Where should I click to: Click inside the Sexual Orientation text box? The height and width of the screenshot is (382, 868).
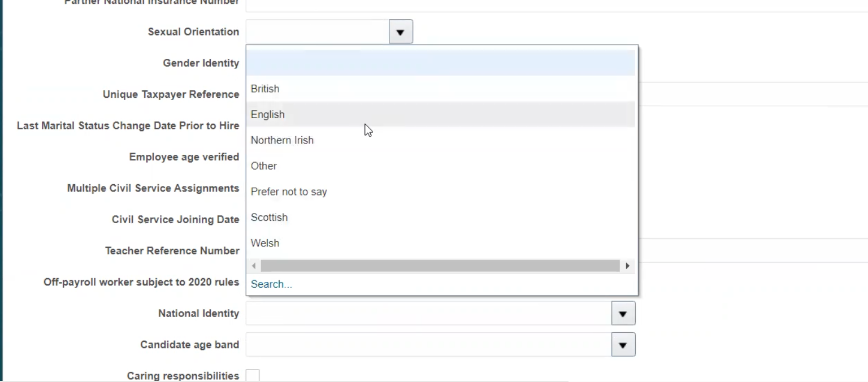click(317, 32)
